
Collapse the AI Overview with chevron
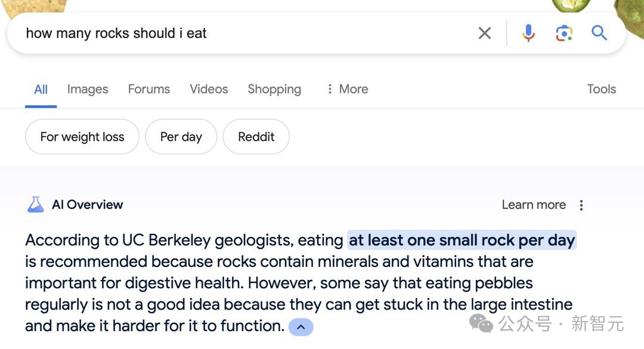(x=301, y=327)
